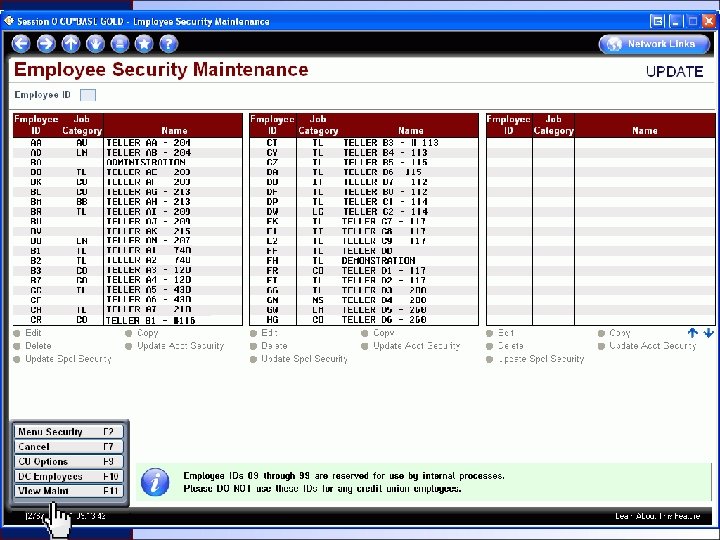Image resolution: width=720 pixels, height=540 pixels.
Task: Click into the Employee ID input field
Action: coord(88,95)
